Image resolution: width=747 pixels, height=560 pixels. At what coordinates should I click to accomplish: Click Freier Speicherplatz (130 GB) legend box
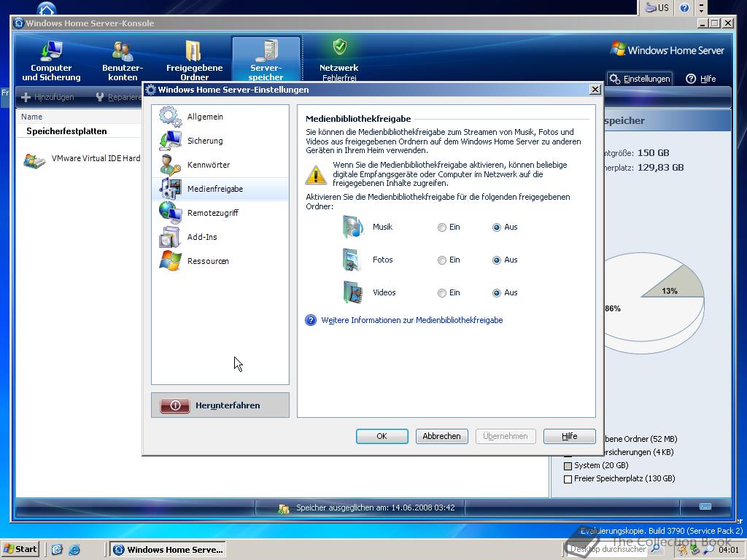click(x=568, y=479)
